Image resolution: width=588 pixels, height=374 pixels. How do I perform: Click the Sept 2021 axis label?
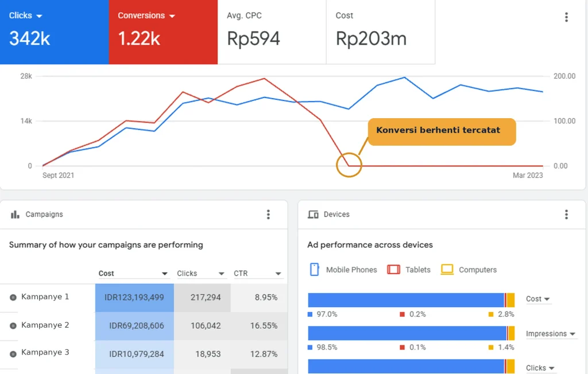(58, 176)
